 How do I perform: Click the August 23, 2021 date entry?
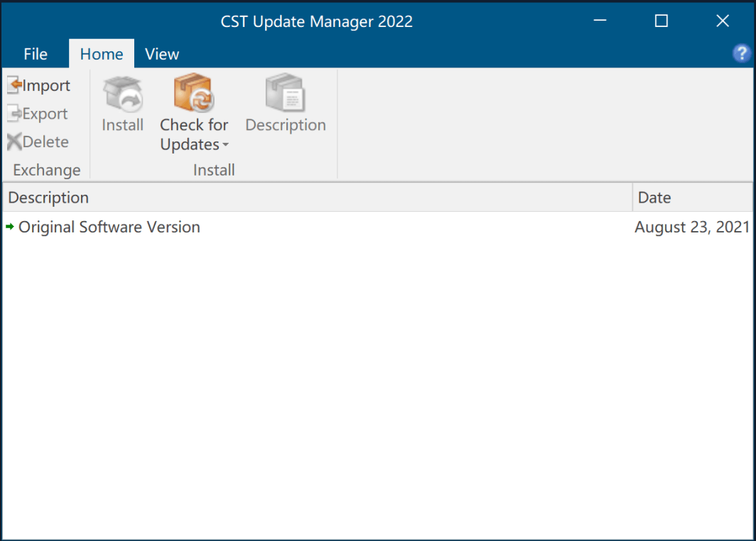click(x=691, y=227)
